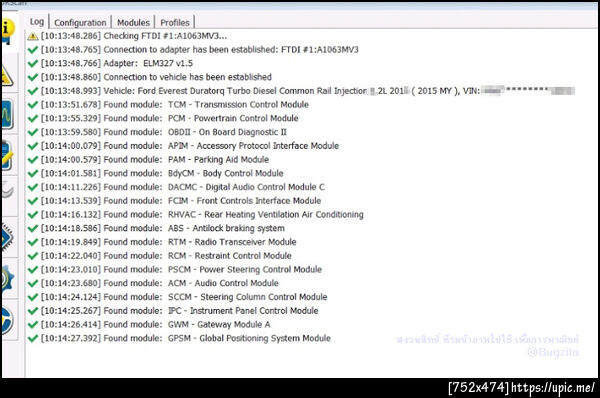Open the oscilloscope dashboard section icon
The height and width of the screenshot is (398, 600).
coord(8,114)
